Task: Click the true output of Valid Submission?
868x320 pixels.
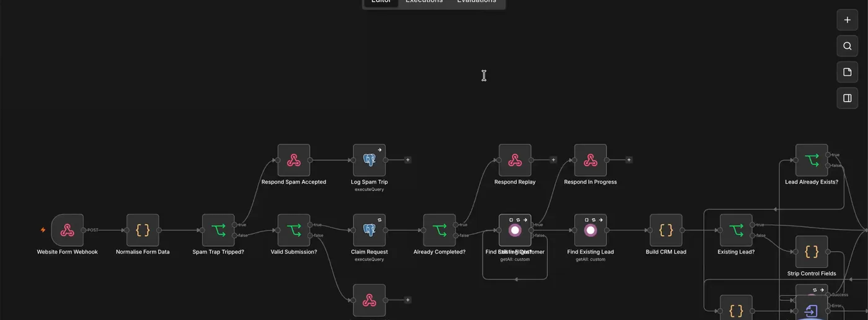Action: (x=310, y=224)
